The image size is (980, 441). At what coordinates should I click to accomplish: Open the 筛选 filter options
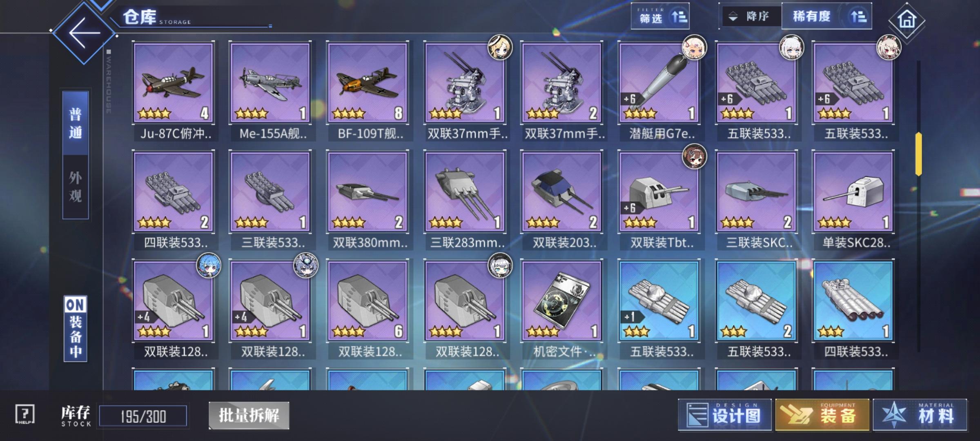pyautogui.click(x=660, y=16)
